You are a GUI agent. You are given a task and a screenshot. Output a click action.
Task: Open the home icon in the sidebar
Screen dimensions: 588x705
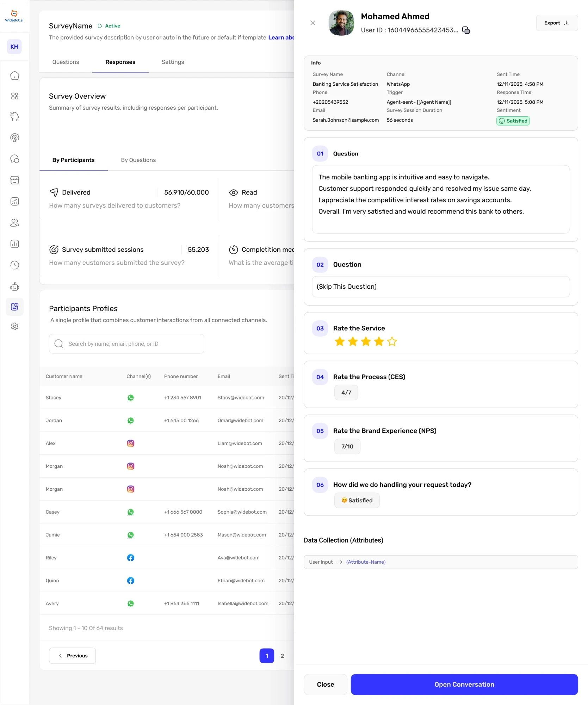click(14, 75)
